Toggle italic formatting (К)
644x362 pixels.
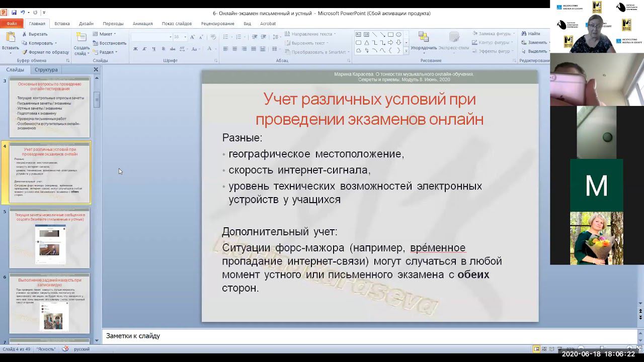click(144, 49)
